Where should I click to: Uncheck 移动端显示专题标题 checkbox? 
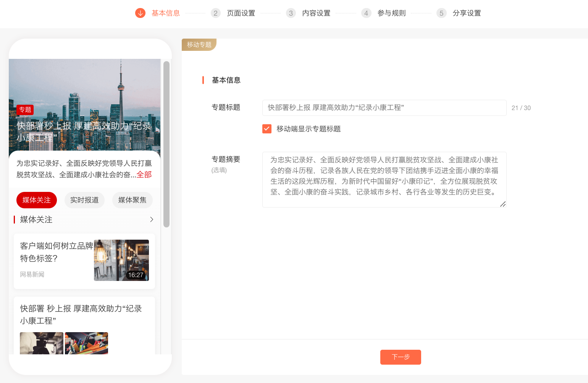click(x=267, y=129)
